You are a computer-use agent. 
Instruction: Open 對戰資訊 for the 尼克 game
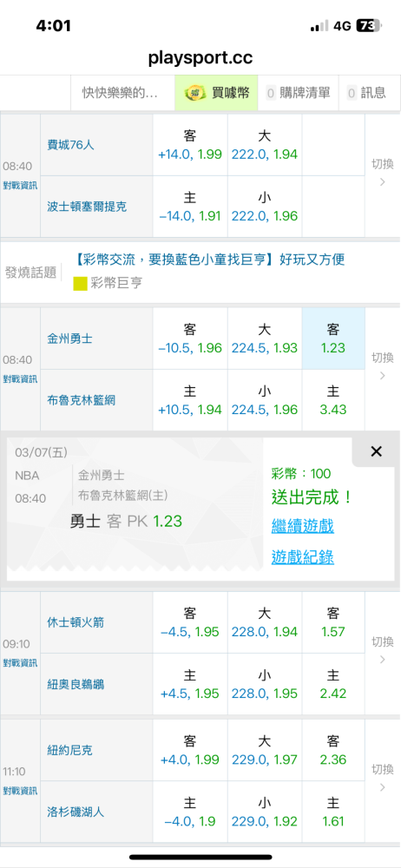point(20,791)
